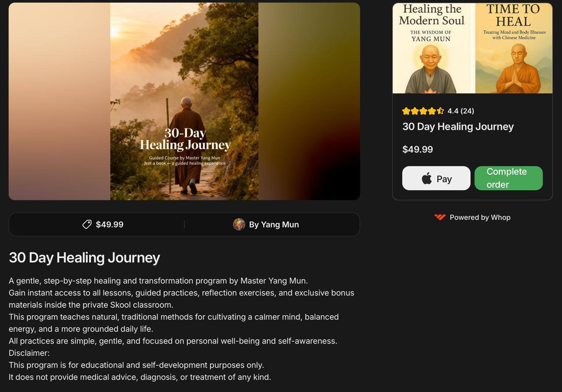562x392 pixels.
Task: Click the Disclaimer: text line
Action: click(x=29, y=353)
